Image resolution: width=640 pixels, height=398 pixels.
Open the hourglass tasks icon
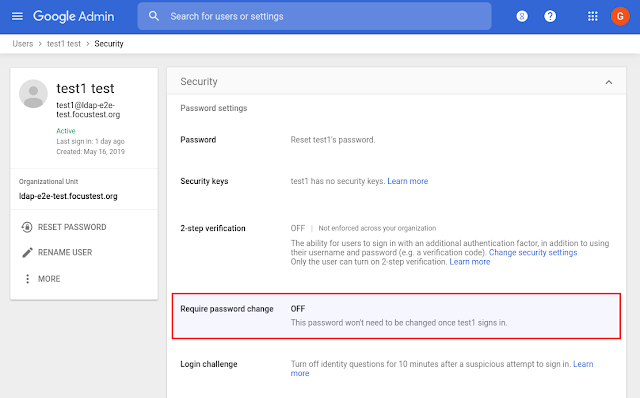[x=522, y=16]
